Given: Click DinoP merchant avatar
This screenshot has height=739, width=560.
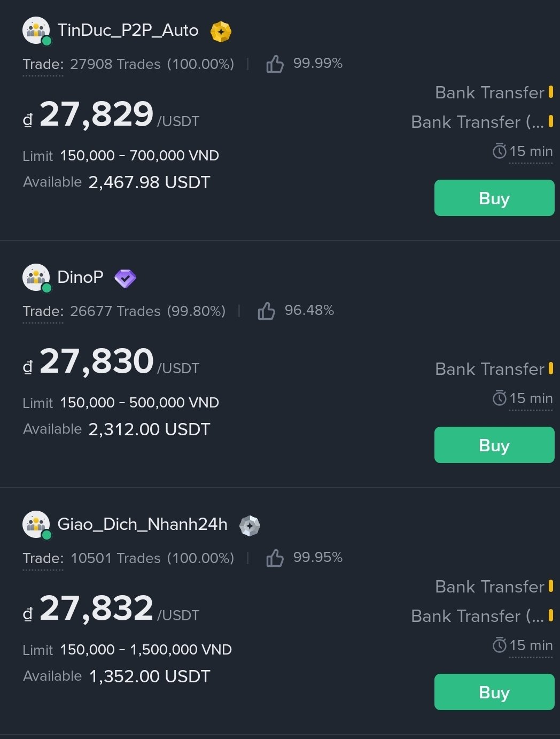Looking at the screenshot, I should [36, 278].
